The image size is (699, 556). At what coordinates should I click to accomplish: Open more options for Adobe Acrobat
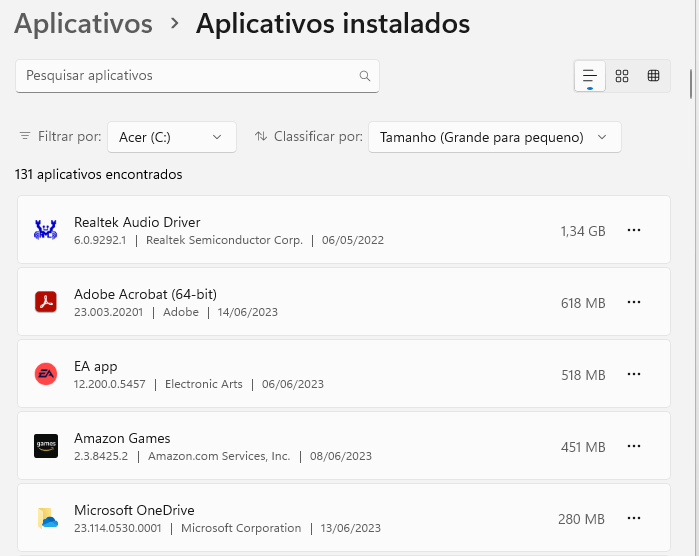(x=634, y=302)
